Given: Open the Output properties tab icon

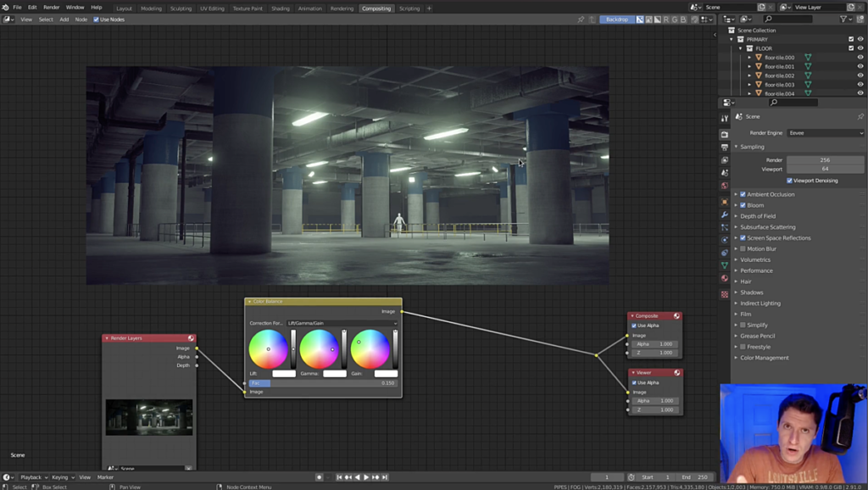Looking at the screenshot, I should (x=725, y=148).
